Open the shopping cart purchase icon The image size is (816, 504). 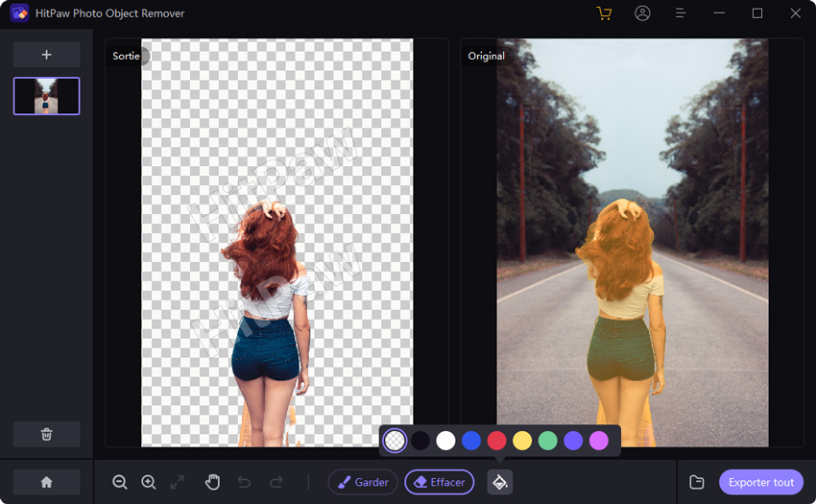pos(604,13)
